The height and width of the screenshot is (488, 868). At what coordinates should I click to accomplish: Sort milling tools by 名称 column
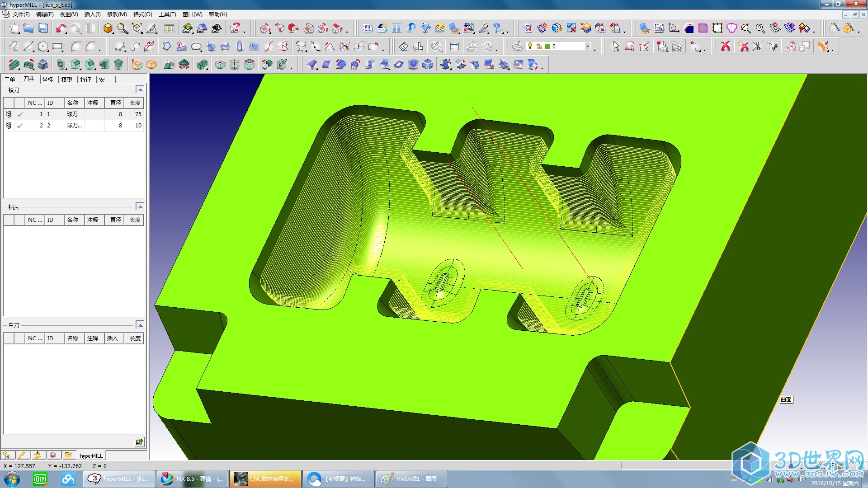tap(75, 103)
